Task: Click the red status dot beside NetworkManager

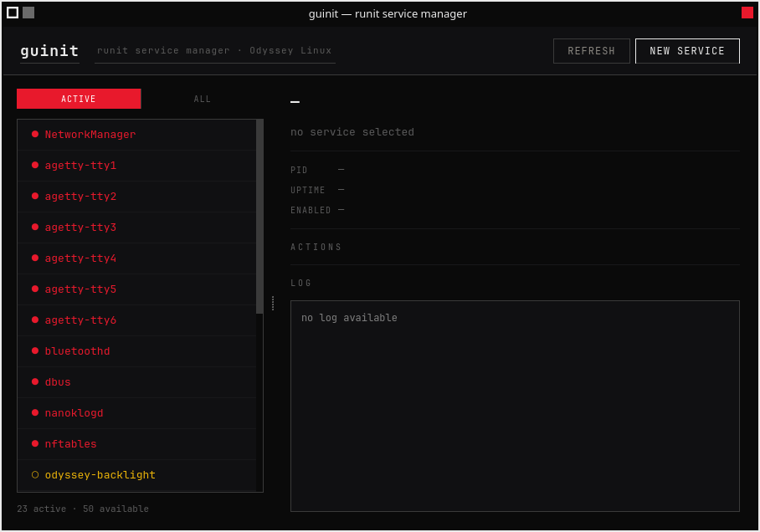Action: click(35, 134)
